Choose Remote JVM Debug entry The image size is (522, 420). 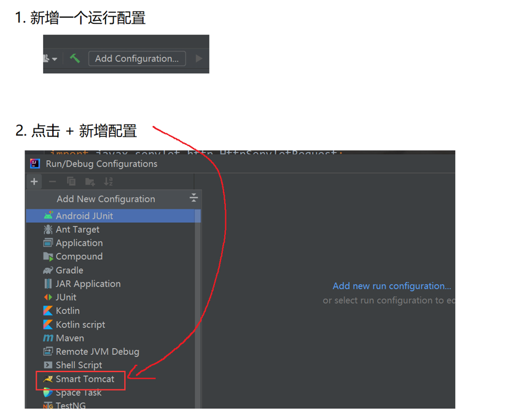111,352
